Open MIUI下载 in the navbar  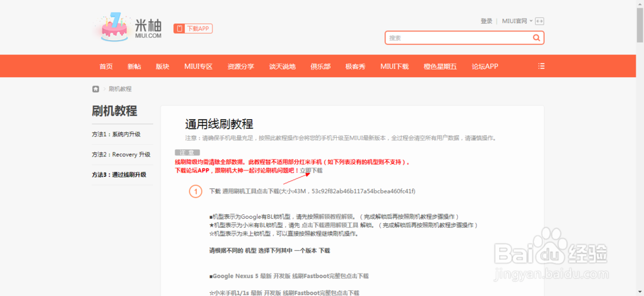(x=394, y=66)
